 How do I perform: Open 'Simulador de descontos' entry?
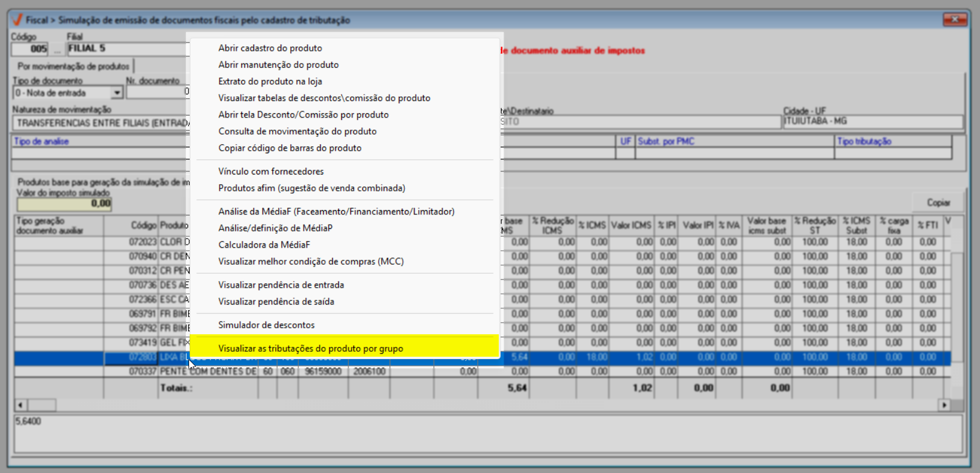coord(266,325)
